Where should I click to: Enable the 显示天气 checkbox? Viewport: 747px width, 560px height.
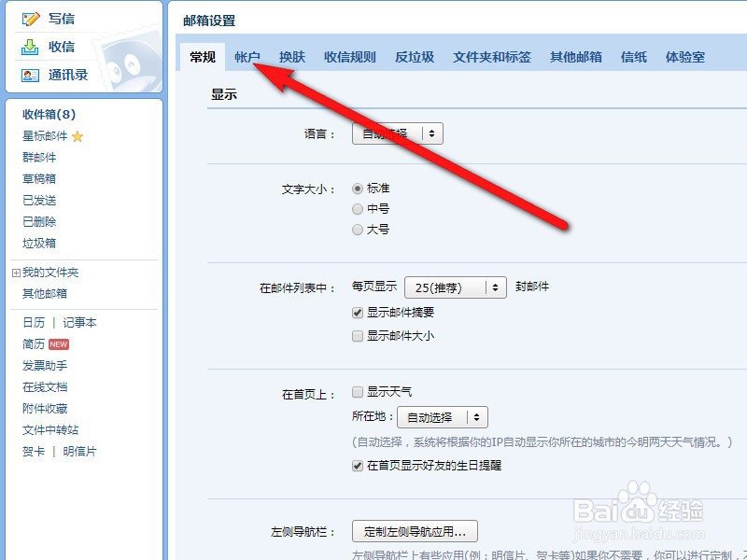[357, 392]
